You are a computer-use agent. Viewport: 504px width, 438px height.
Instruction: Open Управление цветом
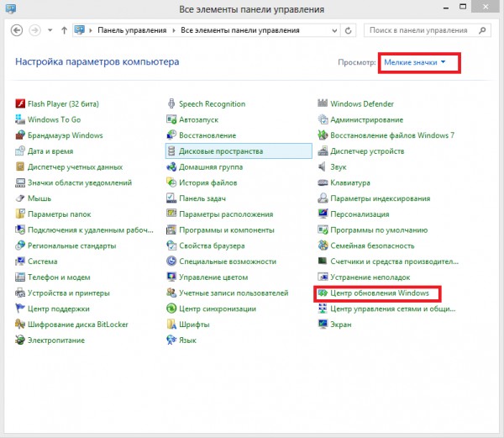[x=207, y=277]
